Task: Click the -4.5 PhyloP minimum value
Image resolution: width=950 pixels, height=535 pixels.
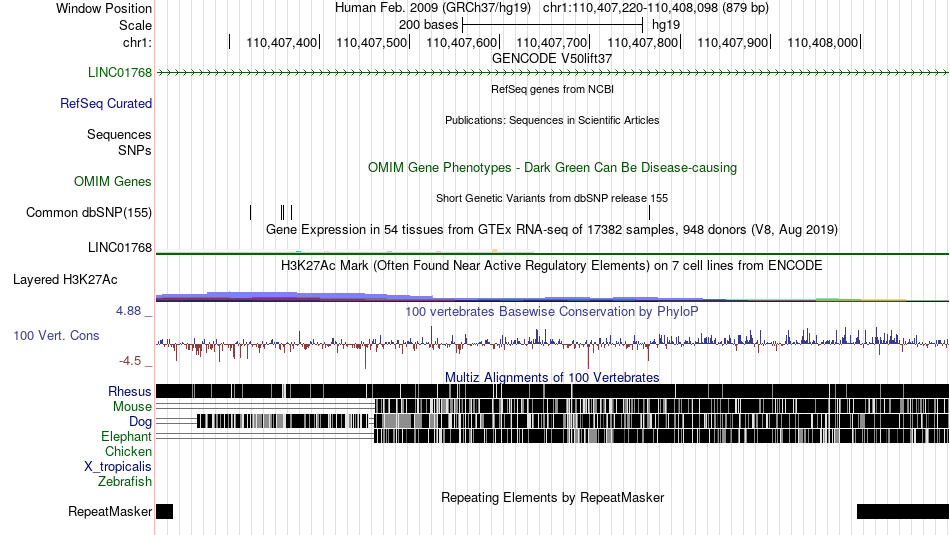Action: pos(130,361)
